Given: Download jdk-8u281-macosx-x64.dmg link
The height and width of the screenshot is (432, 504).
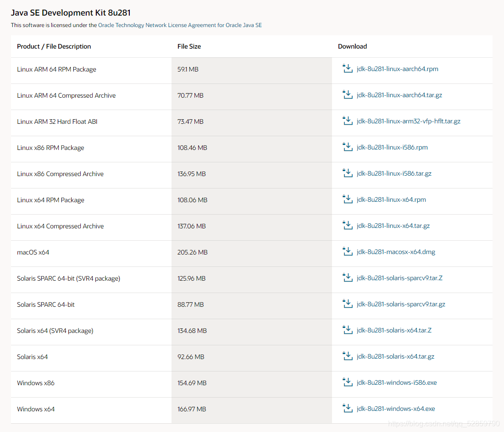Looking at the screenshot, I should tap(396, 252).
